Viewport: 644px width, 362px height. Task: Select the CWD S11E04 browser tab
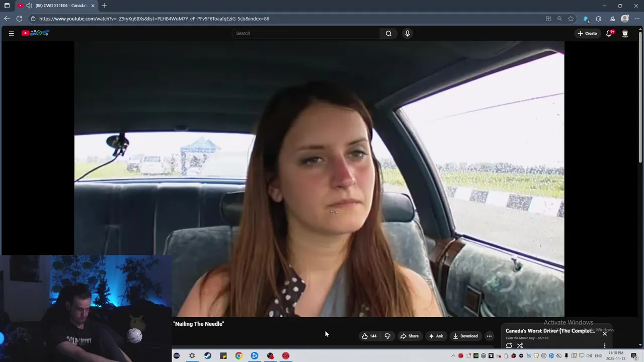(56, 6)
